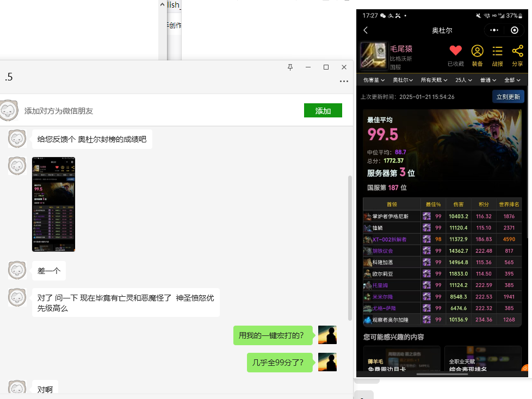Tap the back arrow beside 奥杜尔 title
532x399 pixels.
366,30
